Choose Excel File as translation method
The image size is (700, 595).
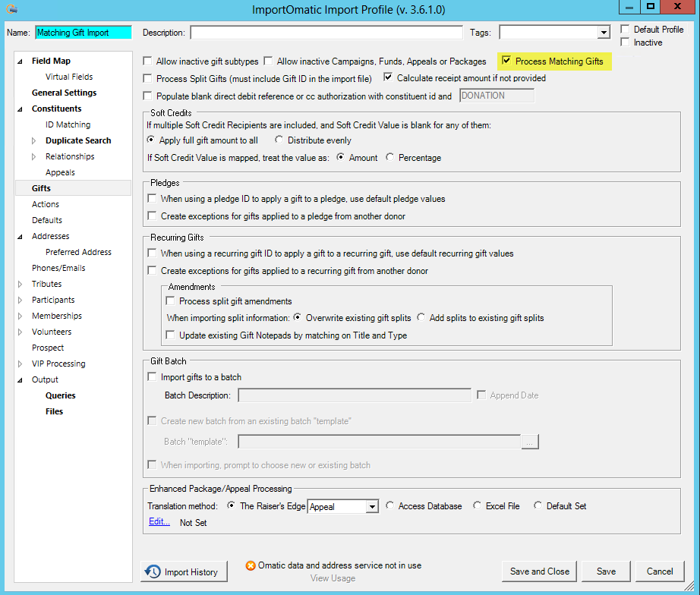477,505
